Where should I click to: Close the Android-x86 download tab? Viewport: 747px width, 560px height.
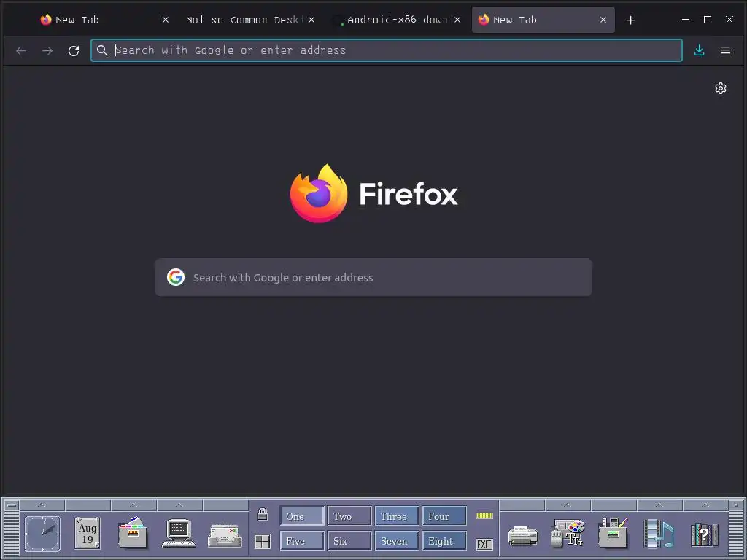tap(457, 20)
